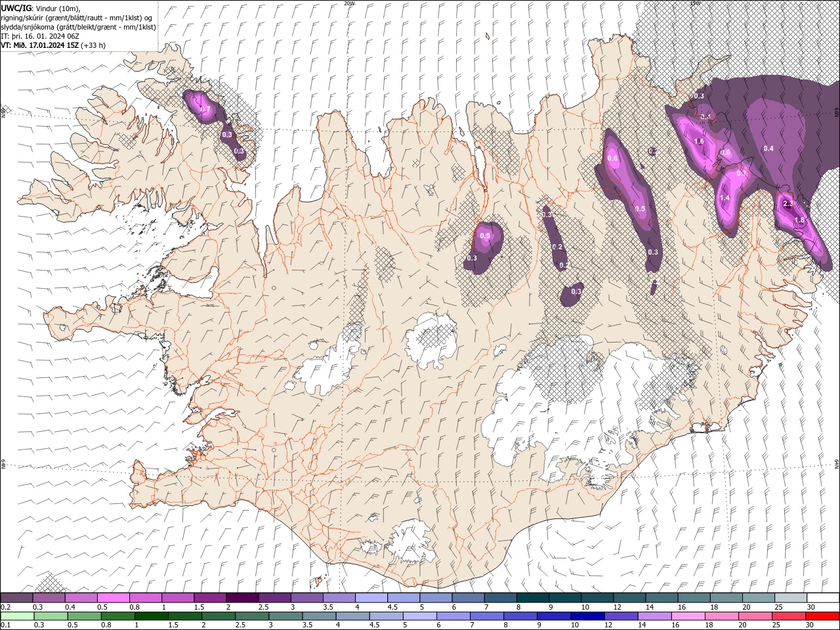Select upper legend swatch between 8 and 9

tap(532, 598)
